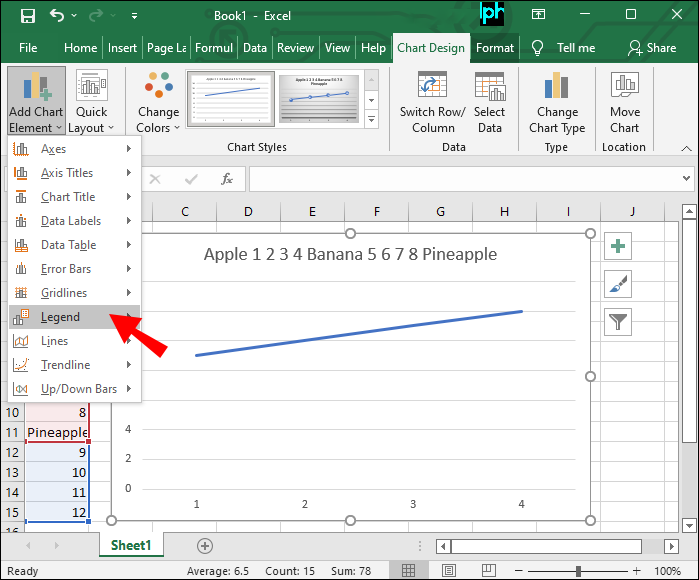The image size is (699, 580).
Task: Open the Data Table submenu
Action: (x=74, y=245)
